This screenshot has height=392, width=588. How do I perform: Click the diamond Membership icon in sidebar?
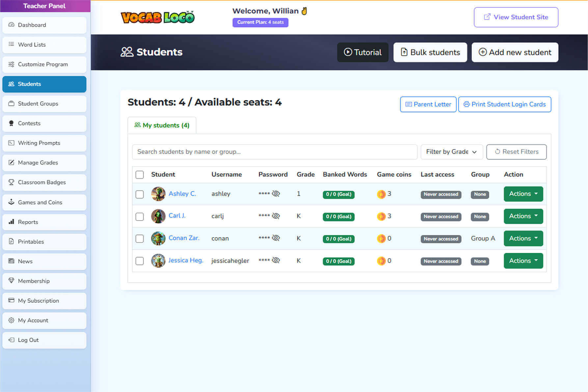[x=11, y=280]
